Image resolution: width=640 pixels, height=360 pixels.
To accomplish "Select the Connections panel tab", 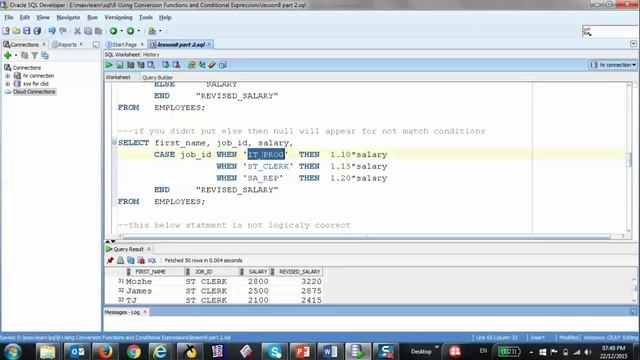I will [24, 44].
